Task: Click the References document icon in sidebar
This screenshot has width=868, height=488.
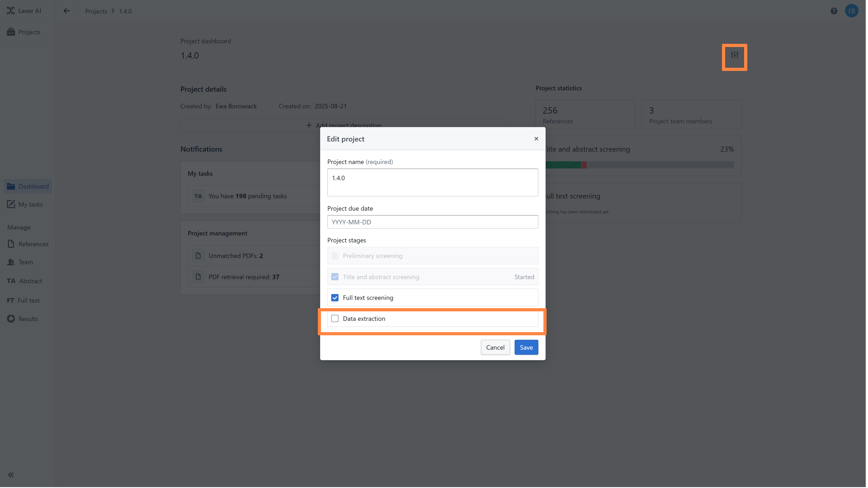Action: click(x=11, y=244)
